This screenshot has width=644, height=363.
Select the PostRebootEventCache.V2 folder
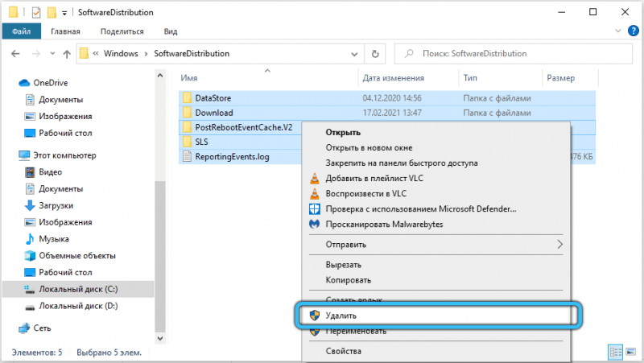(x=244, y=127)
